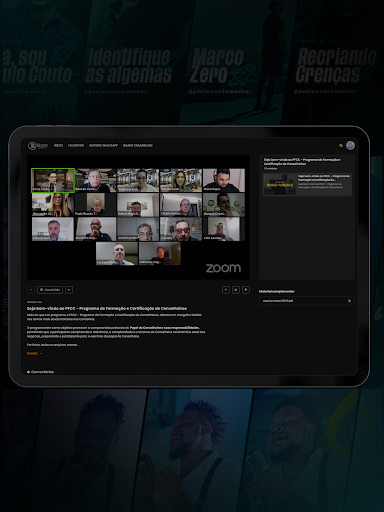Screen dimensions: 384x512
Task: Go to next lesson with right arrow
Action: tap(69, 290)
